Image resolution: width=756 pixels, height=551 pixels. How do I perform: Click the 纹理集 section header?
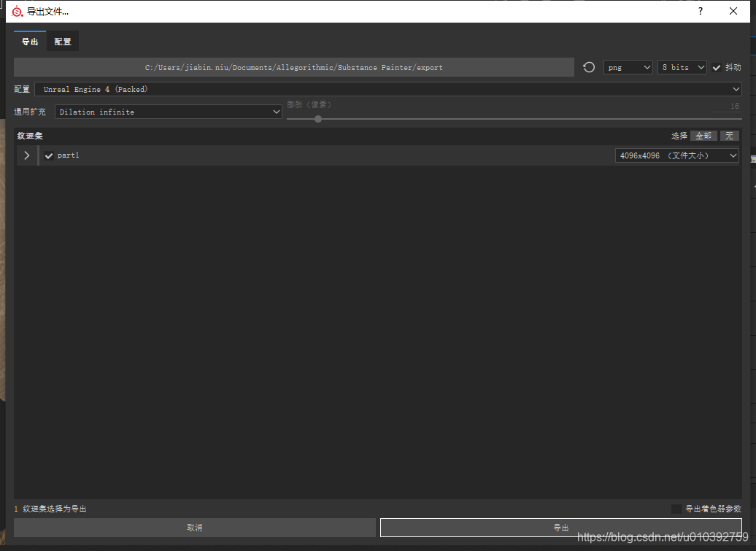(x=30, y=136)
